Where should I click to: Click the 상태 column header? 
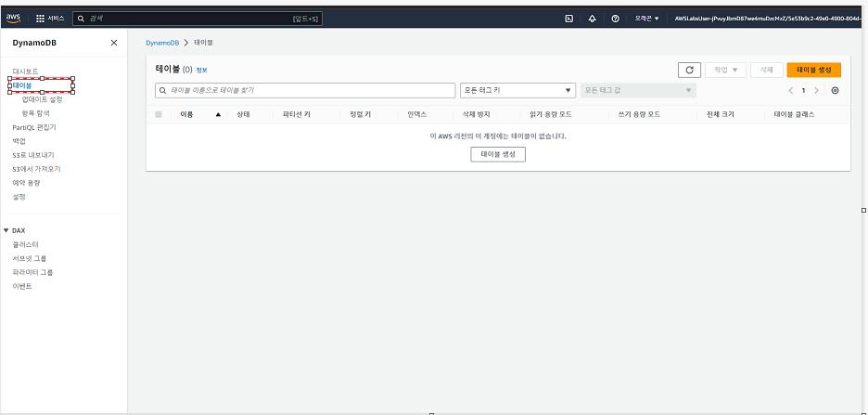[243, 115]
